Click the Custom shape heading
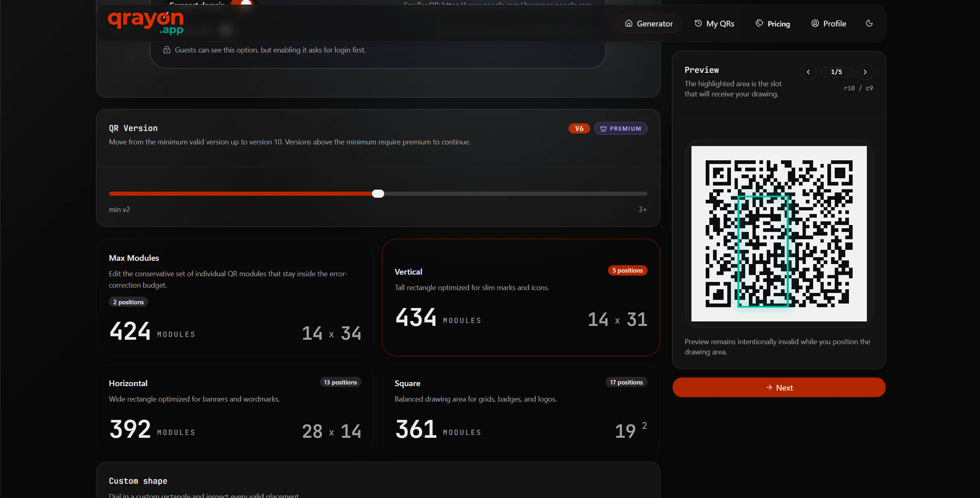Screen dimensions: 980x498 tap(138, 481)
